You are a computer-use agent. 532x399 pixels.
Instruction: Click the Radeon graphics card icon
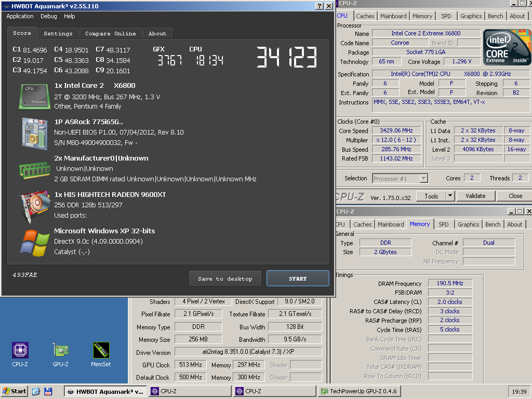click(x=34, y=206)
